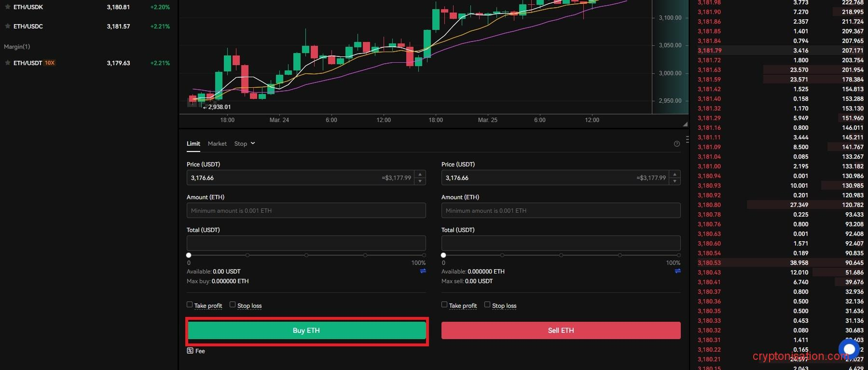Favorite the ETH/USDK pair with its star
The width and height of the screenshot is (868, 370).
[8, 7]
